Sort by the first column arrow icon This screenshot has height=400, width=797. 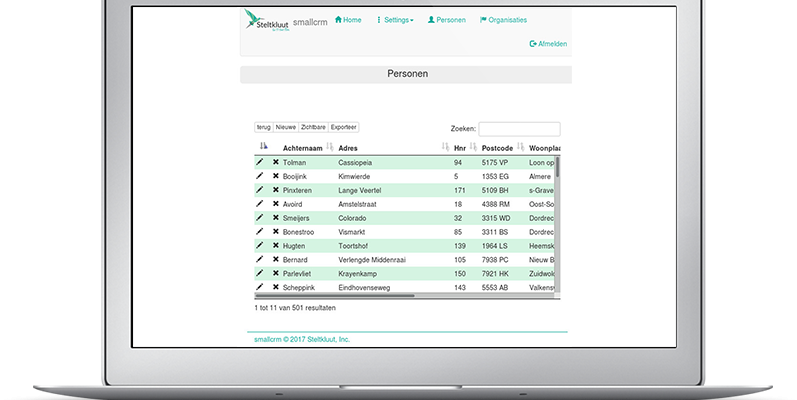pyautogui.click(x=263, y=146)
